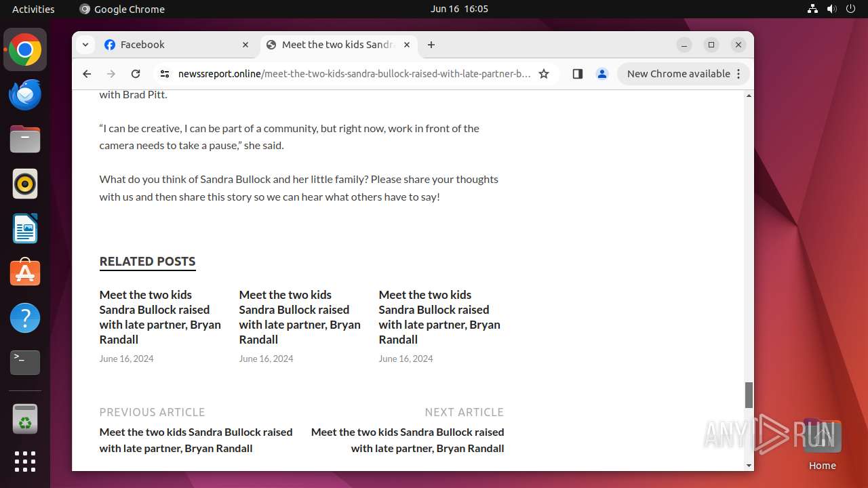Screen dimensions: 868x488
Task: Select the Meet the two kids Sandra tab
Action: point(338,45)
